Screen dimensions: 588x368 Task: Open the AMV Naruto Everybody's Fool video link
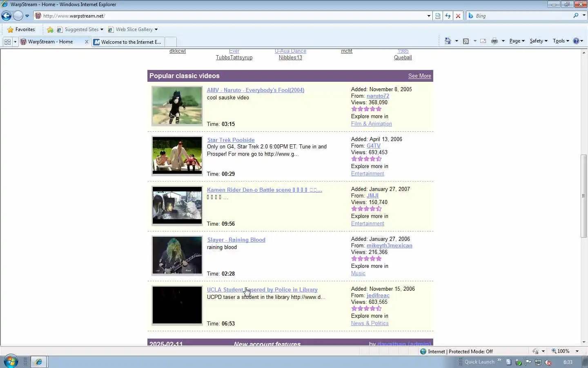pyautogui.click(x=256, y=90)
